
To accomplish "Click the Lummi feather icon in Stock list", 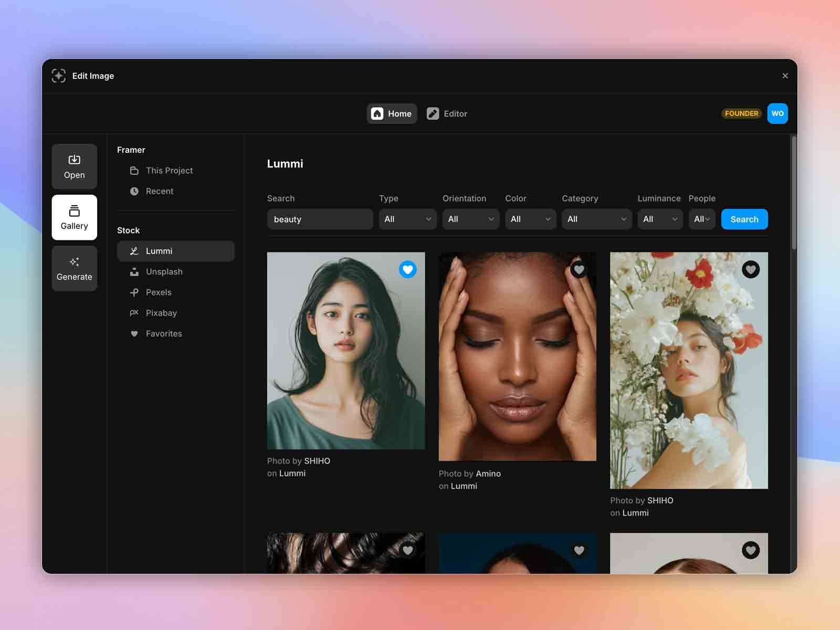I will point(134,250).
